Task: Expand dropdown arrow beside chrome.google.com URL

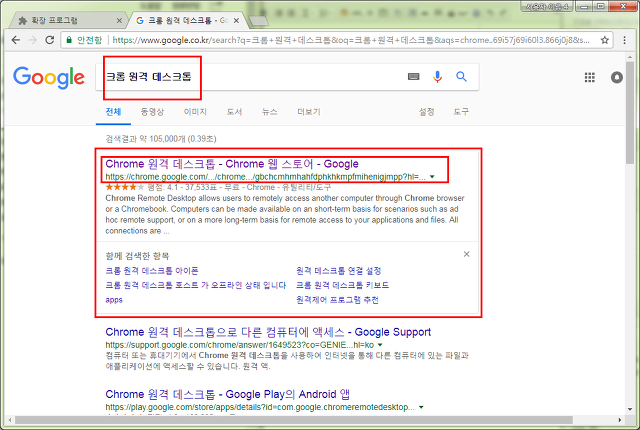Action: (x=432, y=177)
